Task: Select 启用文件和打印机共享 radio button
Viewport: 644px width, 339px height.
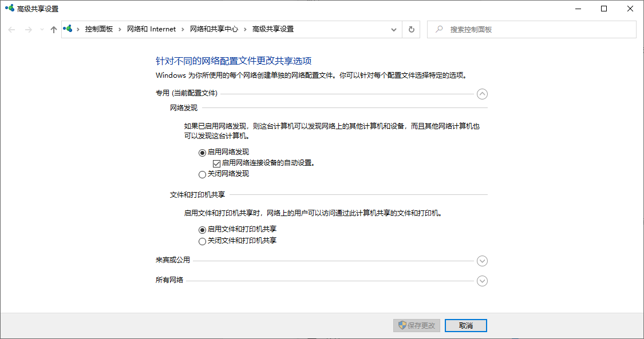Action: point(202,230)
